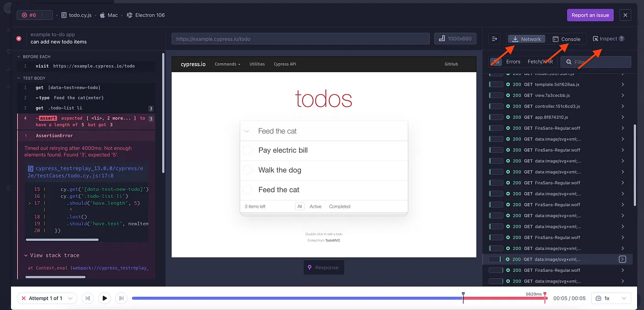
Task: Click the todo.cy.js spec file label
Action: [x=77, y=15]
